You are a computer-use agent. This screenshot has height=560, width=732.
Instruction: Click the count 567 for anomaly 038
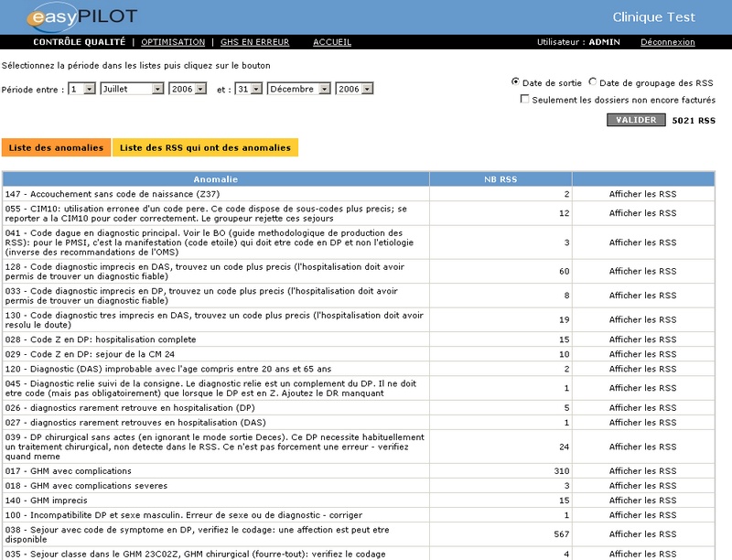[x=561, y=534]
